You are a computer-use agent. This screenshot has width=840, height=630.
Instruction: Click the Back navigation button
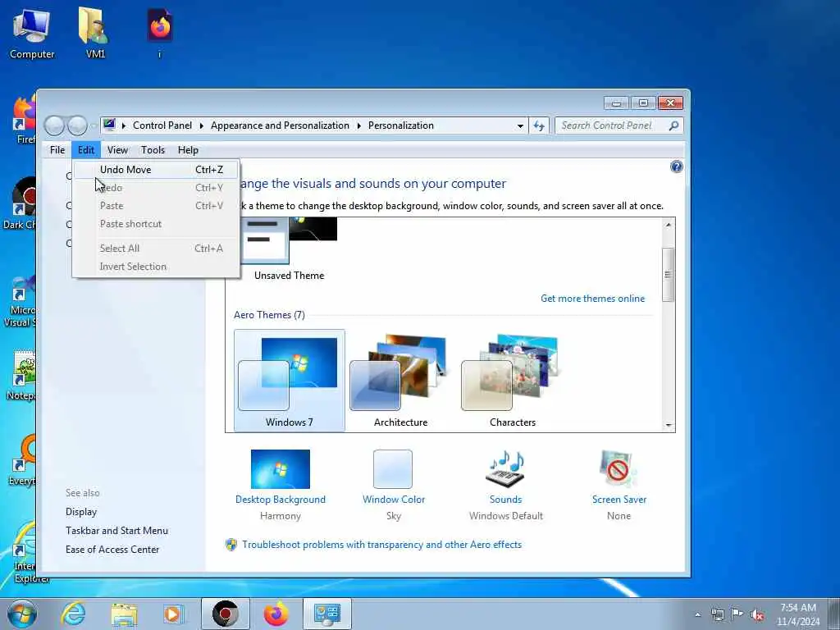click(x=54, y=126)
